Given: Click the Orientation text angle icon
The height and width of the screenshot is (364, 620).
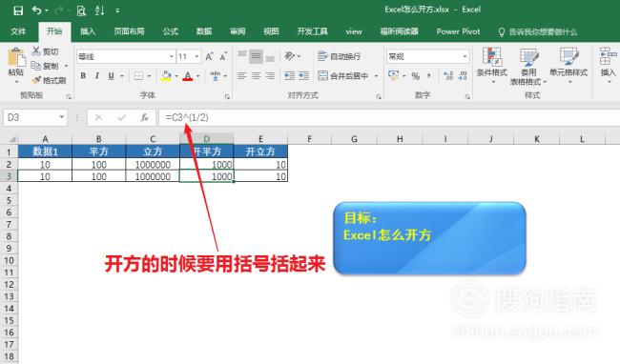Looking at the screenshot, I should tap(290, 56).
